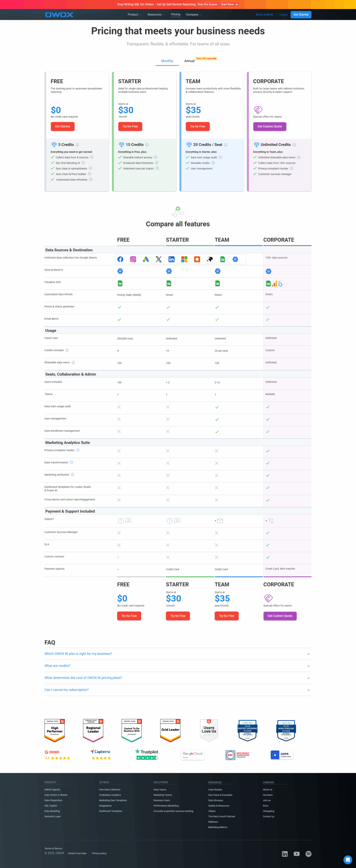Click the Book a demo link
Screen dimensions: 356x868
(264, 15)
